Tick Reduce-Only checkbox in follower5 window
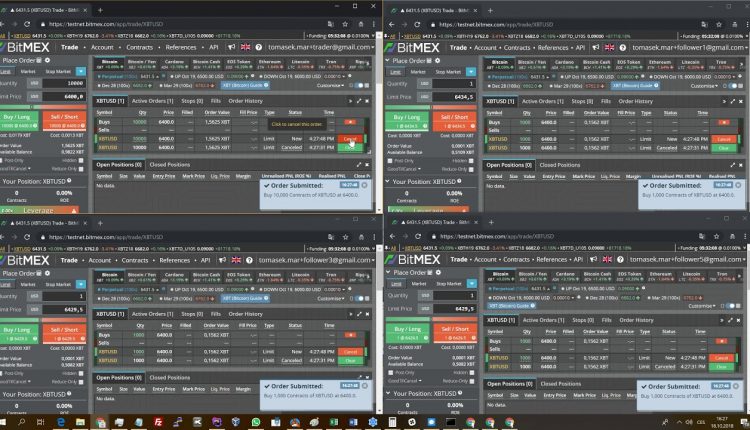Screen dimensions: 750x430 pos(472,381)
